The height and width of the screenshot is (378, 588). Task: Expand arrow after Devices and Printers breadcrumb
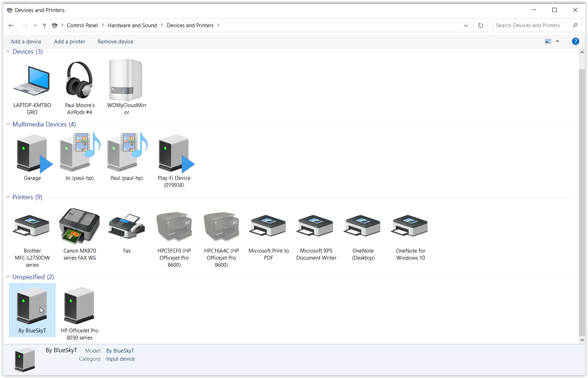click(218, 25)
